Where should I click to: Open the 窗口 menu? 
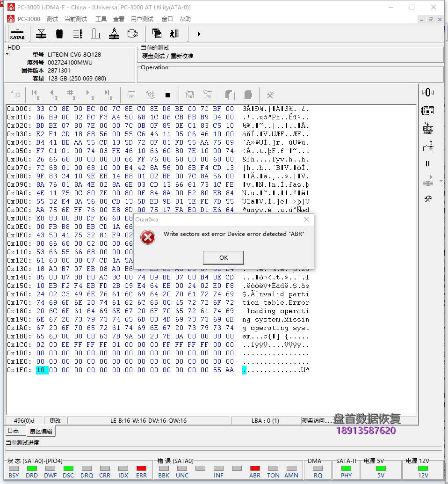pos(167,19)
